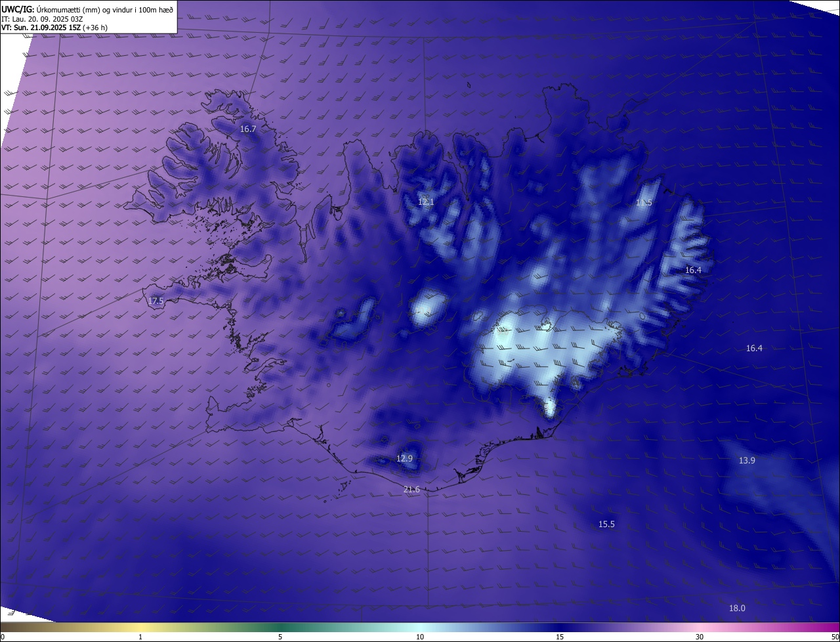Viewport: 840px width, 642px height.
Task: Click the 16.7 value over the Westfjords
Action: click(x=248, y=129)
